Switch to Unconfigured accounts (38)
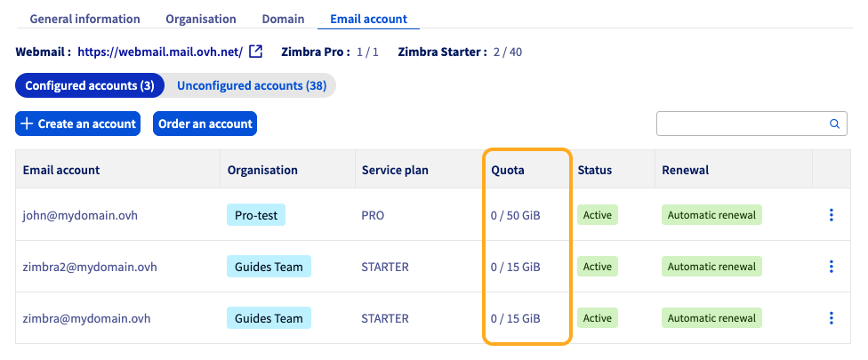The width and height of the screenshot is (868, 360). click(x=252, y=86)
